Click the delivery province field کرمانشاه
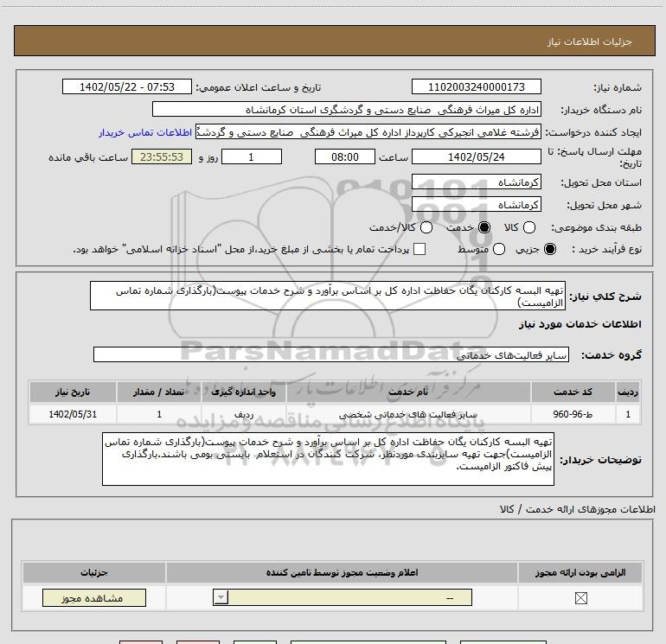This screenshot has height=644, width=666. coord(476,182)
